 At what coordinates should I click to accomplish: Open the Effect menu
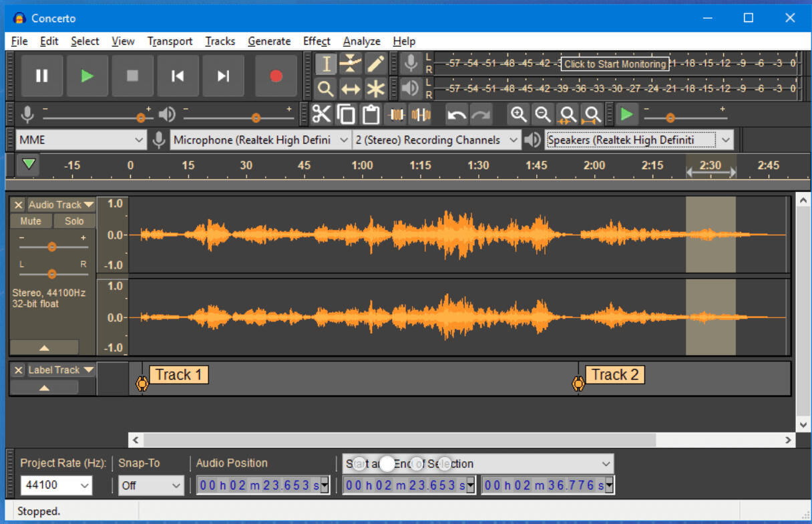(317, 41)
